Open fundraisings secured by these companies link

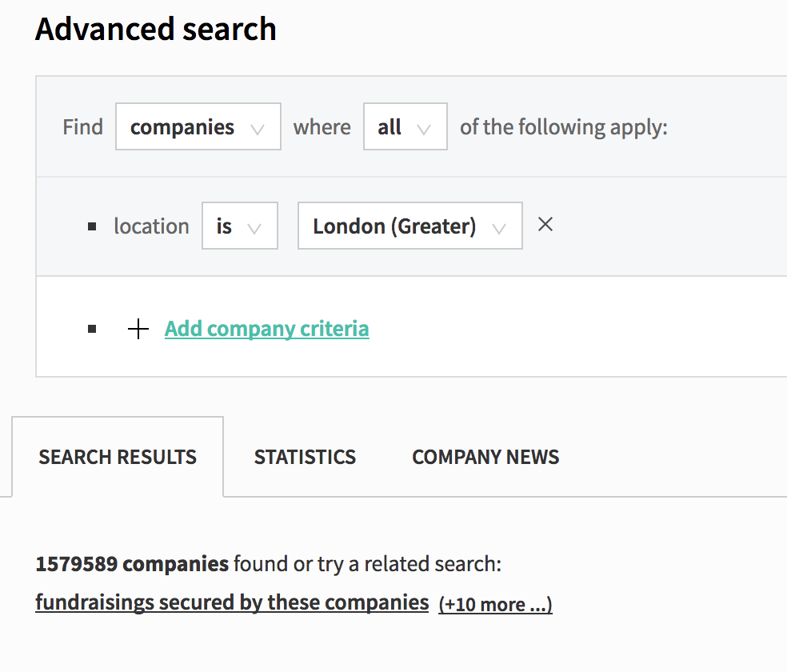click(232, 602)
